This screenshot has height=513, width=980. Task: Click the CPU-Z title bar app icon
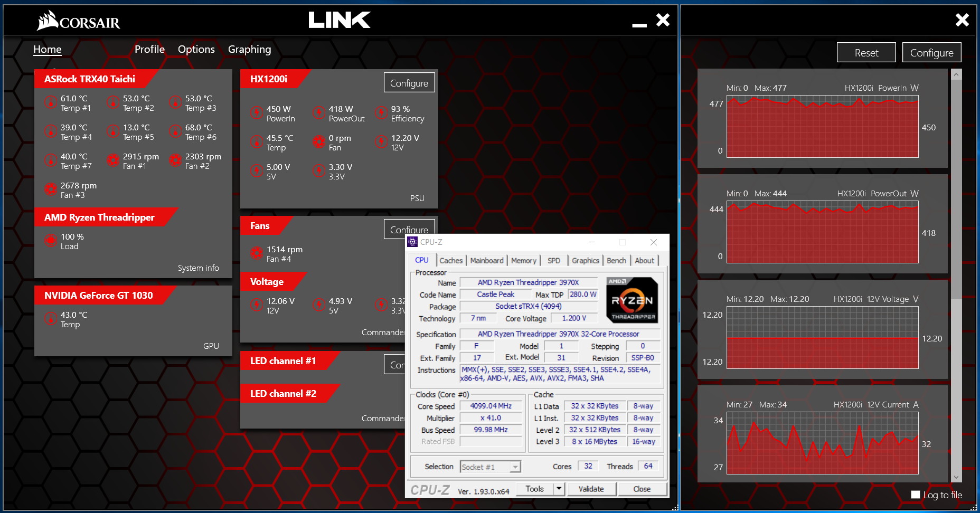[x=413, y=242]
